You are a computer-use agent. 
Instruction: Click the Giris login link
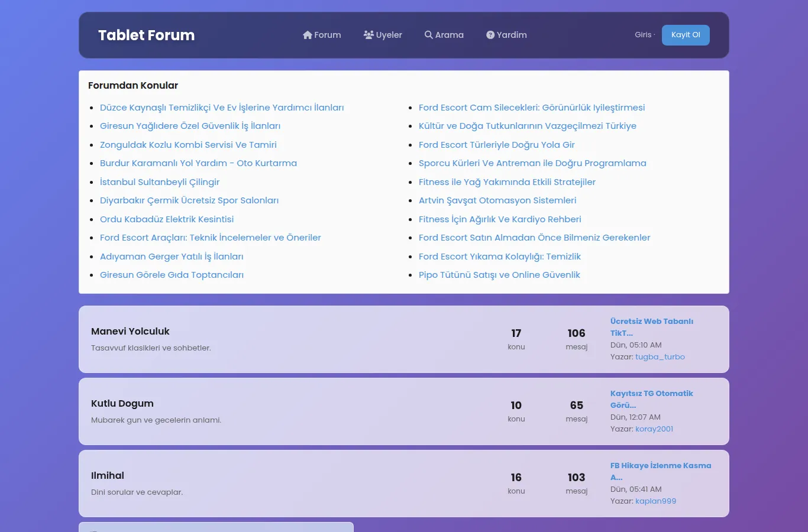click(643, 35)
